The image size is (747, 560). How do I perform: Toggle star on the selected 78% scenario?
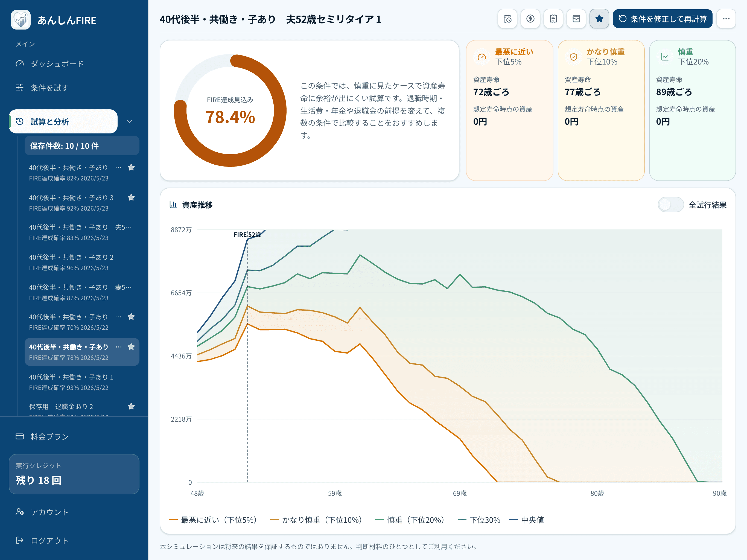point(131,347)
